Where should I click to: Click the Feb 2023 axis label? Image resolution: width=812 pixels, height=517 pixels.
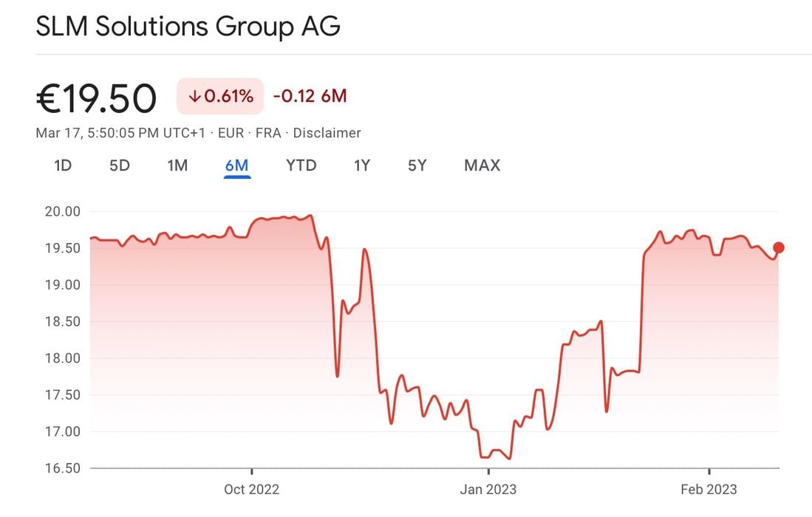point(709,489)
